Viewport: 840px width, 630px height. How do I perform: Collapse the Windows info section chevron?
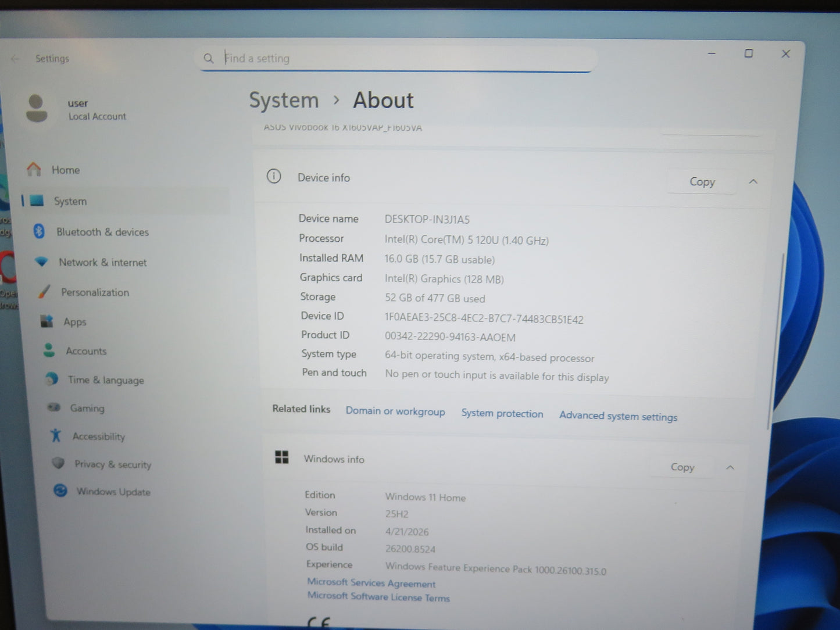(x=730, y=468)
